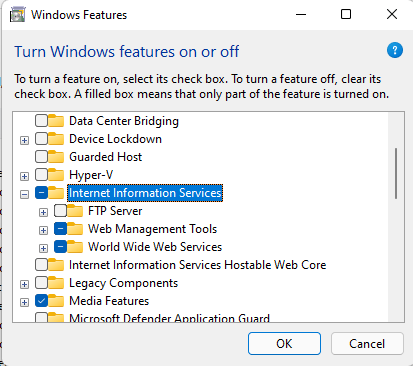Viewport: 413px width, 366px height.
Task: Maximize the Windows Features window
Action: [346, 15]
